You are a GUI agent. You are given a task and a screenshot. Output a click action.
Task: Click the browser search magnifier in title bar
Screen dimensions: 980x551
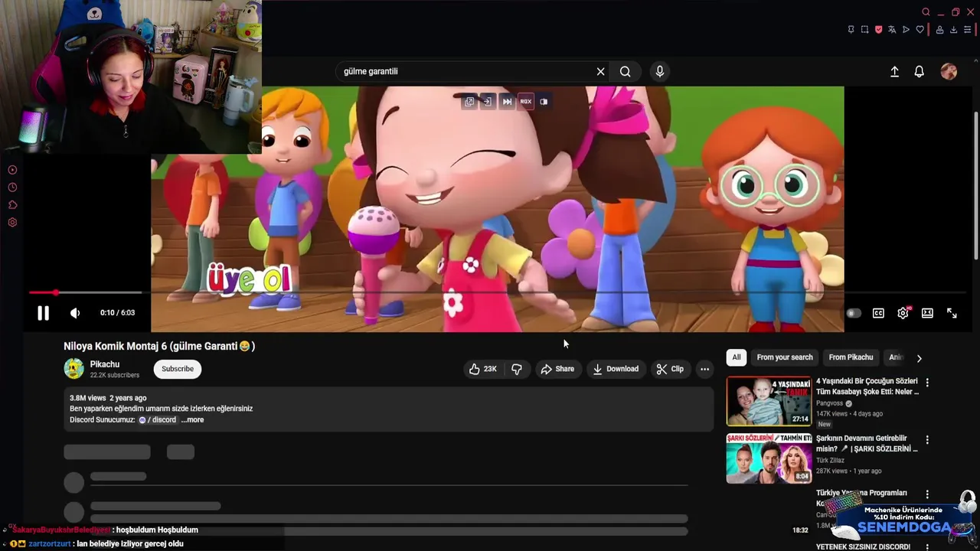click(926, 11)
